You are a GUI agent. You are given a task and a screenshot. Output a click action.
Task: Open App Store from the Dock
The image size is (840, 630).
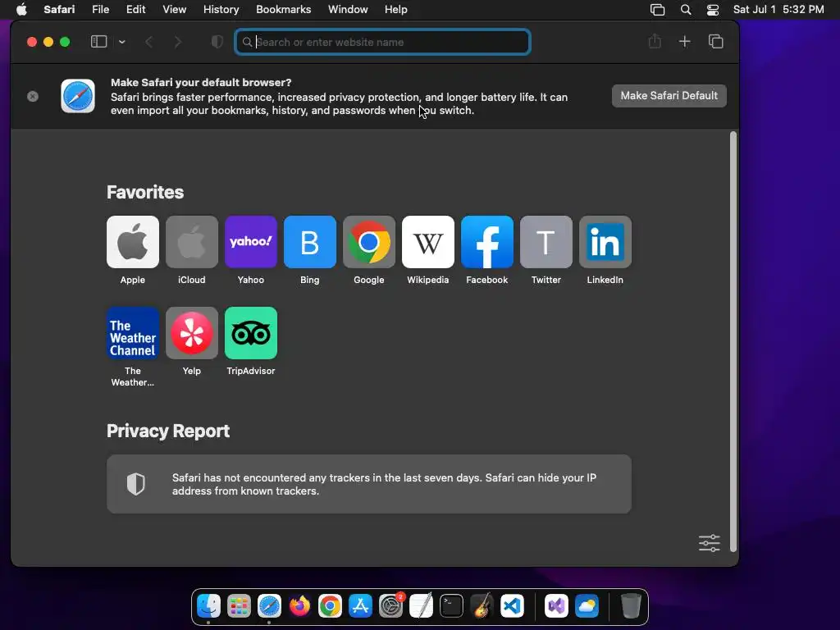pos(360,606)
